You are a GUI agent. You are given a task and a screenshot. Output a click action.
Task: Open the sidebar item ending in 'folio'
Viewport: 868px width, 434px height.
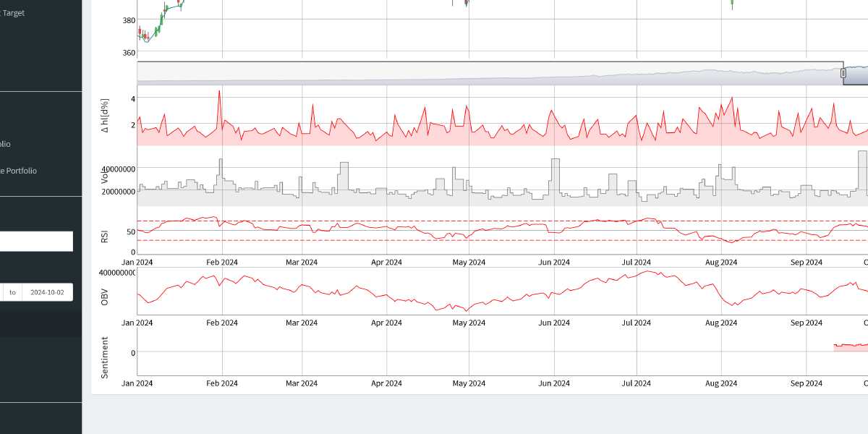coord(6,144)
